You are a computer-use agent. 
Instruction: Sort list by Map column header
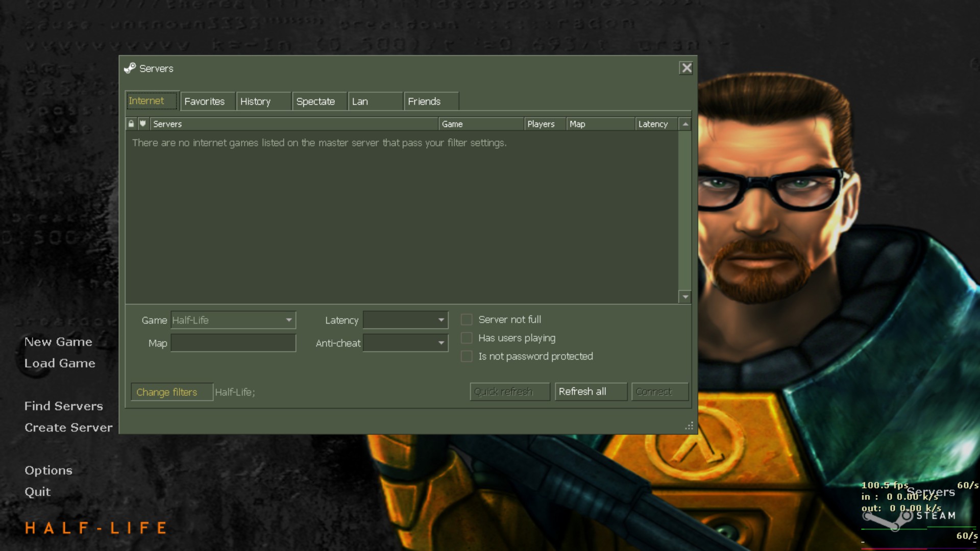(x=601, y=124)
